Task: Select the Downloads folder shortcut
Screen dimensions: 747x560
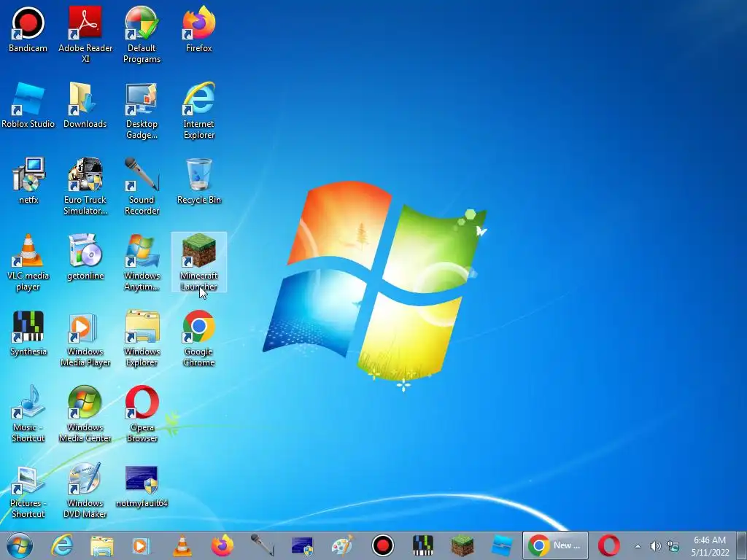Action: pos(85,105)
